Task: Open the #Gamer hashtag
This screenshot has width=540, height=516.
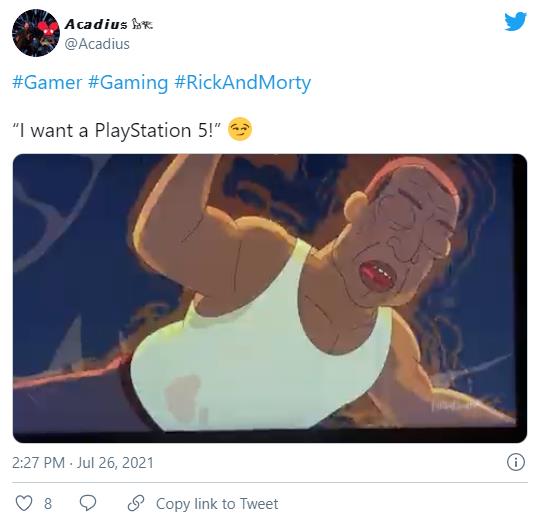Action: coord(47,83)
